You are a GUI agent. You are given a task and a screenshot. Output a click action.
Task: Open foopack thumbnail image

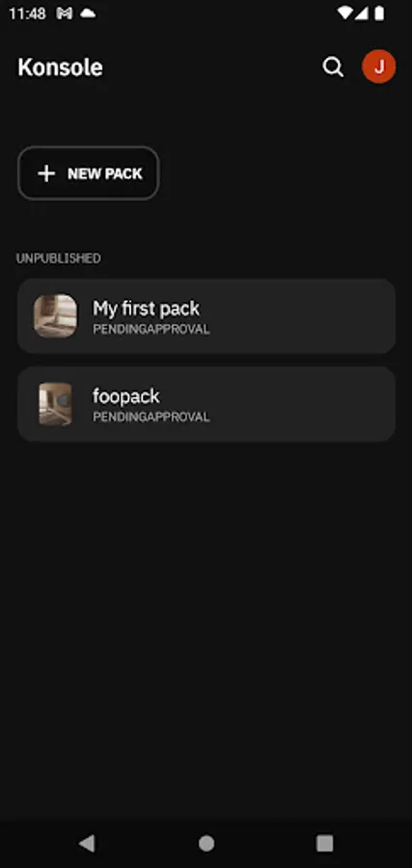[x=55, y=404]
